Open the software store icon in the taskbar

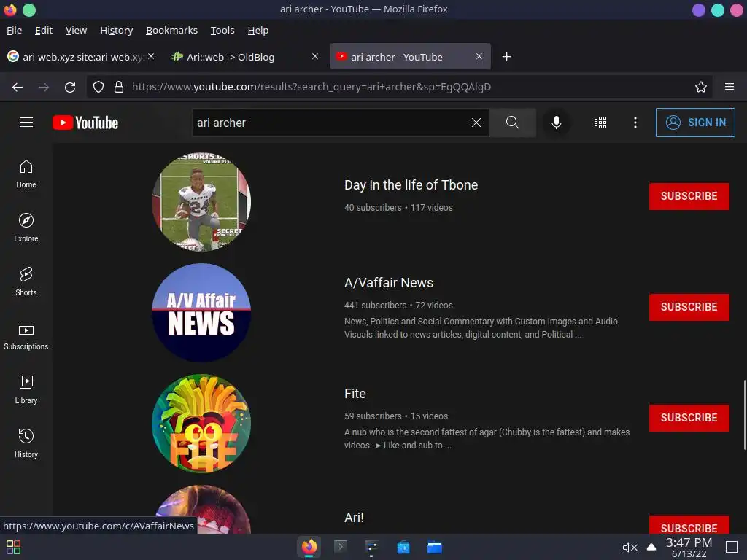click(403, 547)
